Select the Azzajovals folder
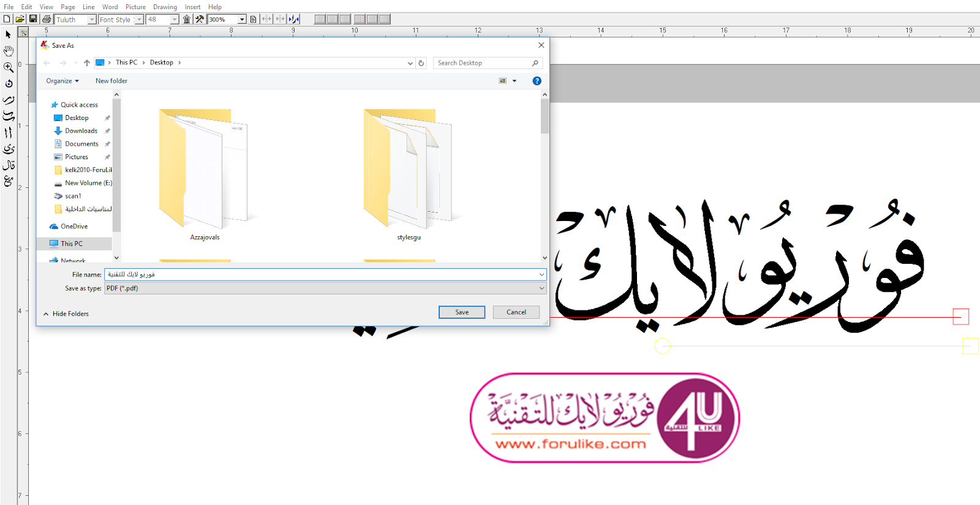 click(205, 174)
